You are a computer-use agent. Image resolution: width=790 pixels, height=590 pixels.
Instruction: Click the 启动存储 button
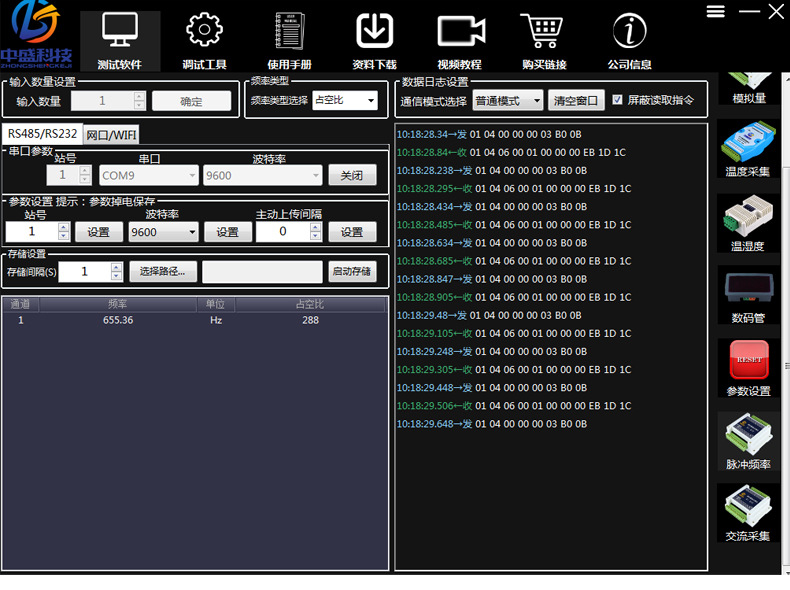tap(352, 271)
